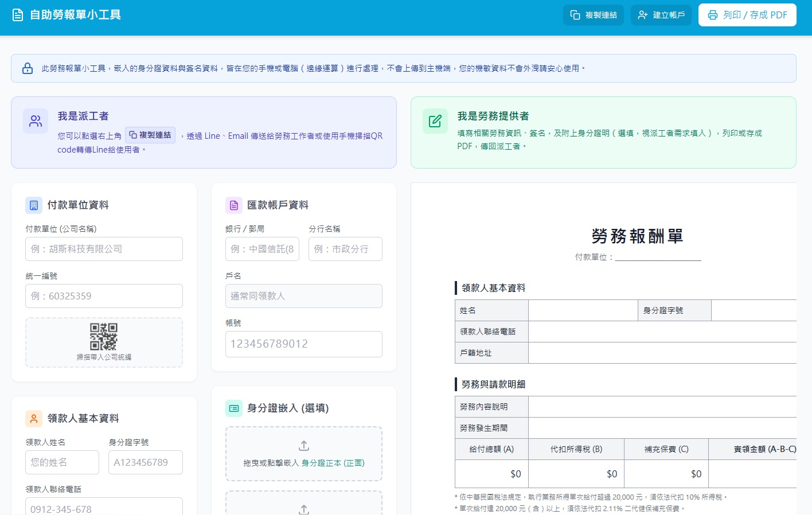Viewport: 812px width, 522px height.
Task: Click the ID card icon beside 身分證嵌入
Action: tap(233, 408)
